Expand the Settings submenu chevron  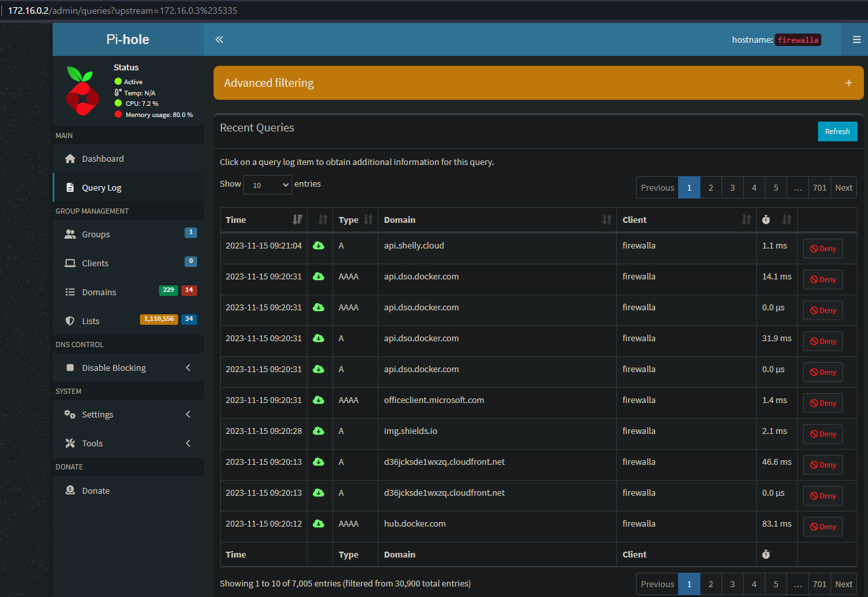pos(187,414)
